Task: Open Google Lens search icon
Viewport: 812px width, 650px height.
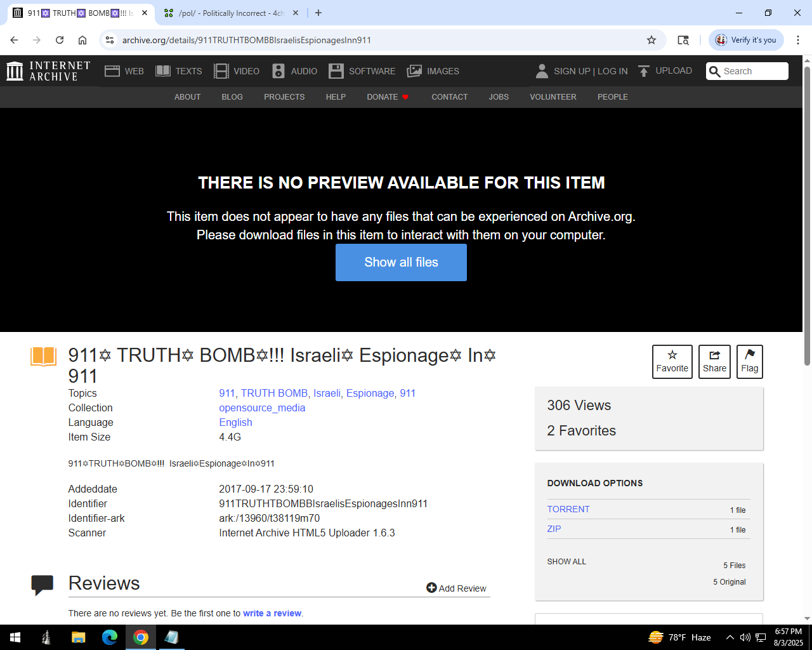Action: (683, 40)
